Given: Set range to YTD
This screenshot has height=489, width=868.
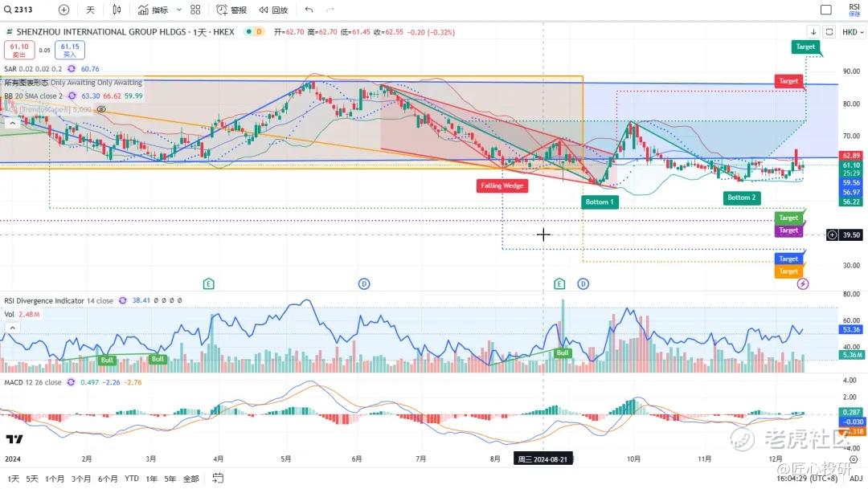Looking at the screenshot, I should (132, 479).
